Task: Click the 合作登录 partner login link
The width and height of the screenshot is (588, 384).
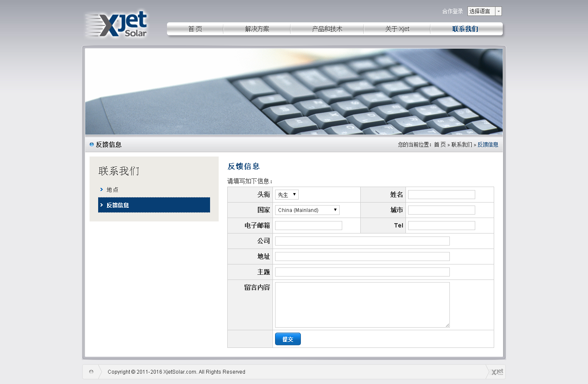Action: (x=452, y=12)
